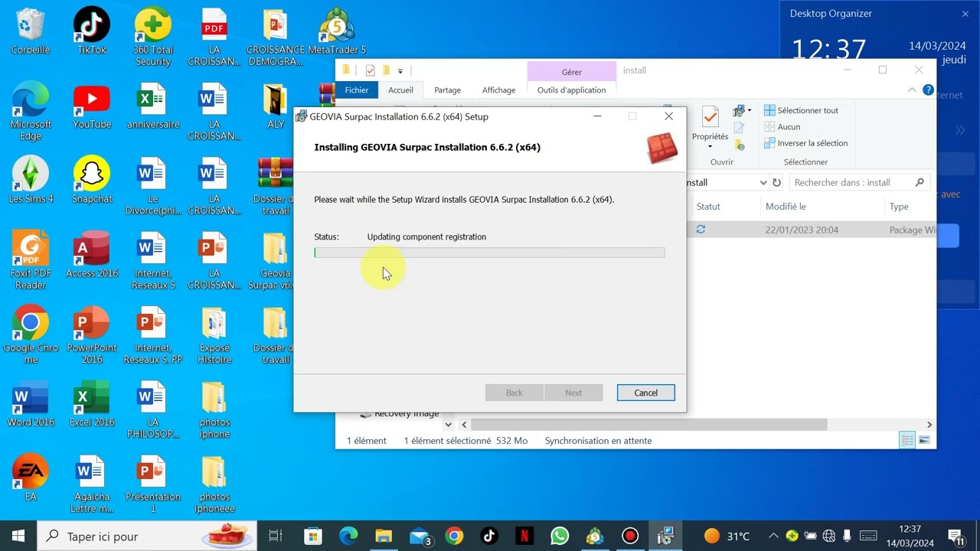Select the MetaTrader 5 desktop icon
980x551 pixels.
pos(337,32)
